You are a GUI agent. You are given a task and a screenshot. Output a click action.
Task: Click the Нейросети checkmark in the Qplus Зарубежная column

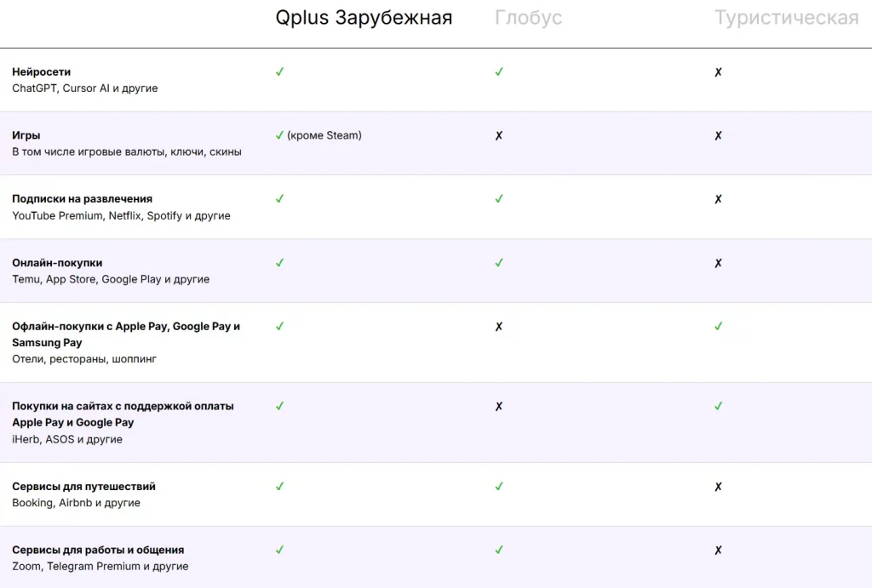click(279, 72)
